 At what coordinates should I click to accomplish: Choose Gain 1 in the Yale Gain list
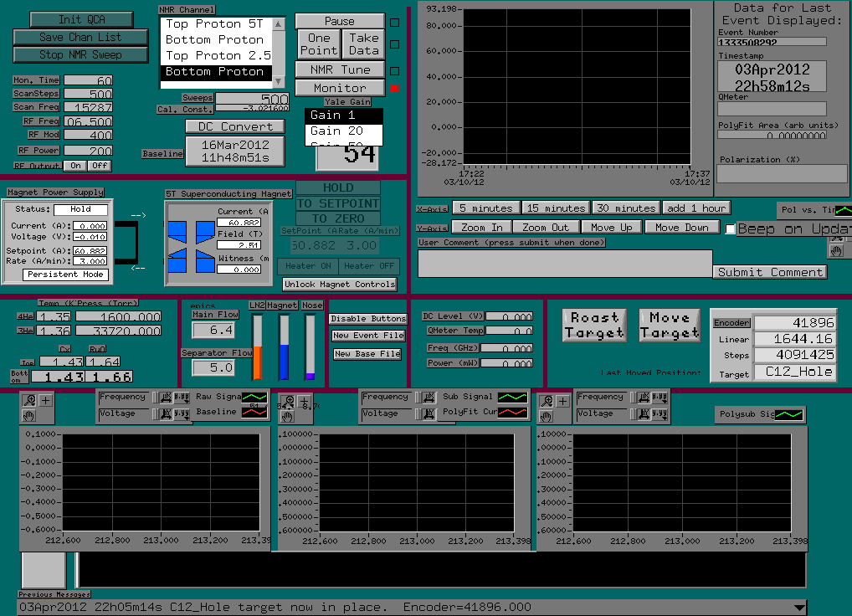(343, 116)
